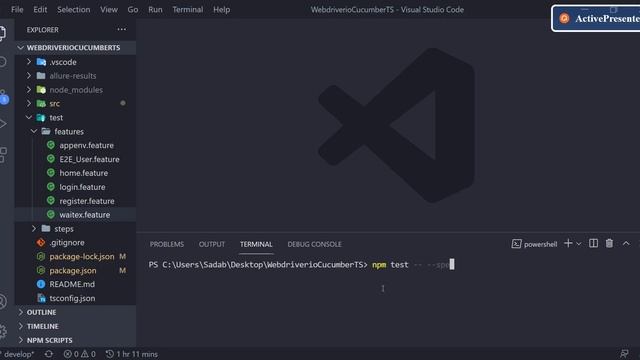Click the 1 hr 11 mins time tracker

click(x=131, y=354)
